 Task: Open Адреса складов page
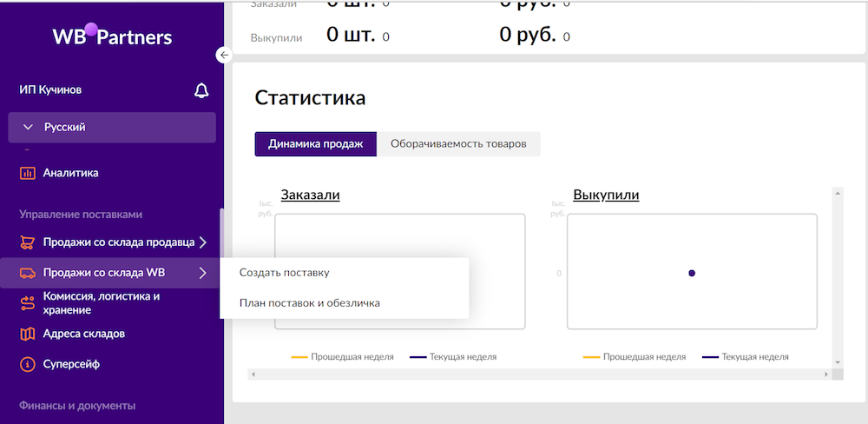[83, 335]
